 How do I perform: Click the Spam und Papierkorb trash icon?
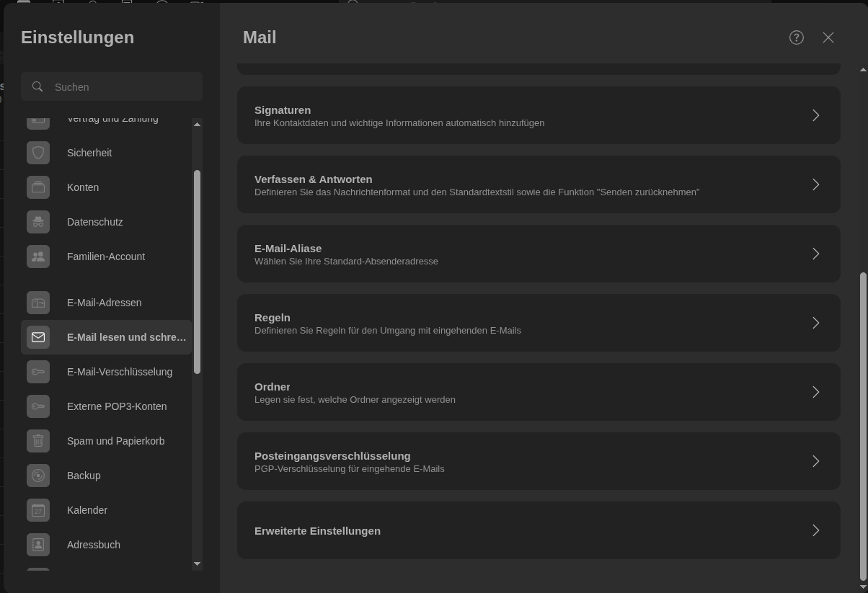point(38,441)
